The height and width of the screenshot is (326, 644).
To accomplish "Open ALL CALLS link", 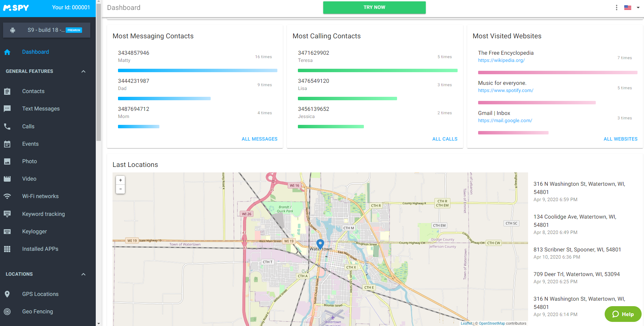I will [445, 139].
